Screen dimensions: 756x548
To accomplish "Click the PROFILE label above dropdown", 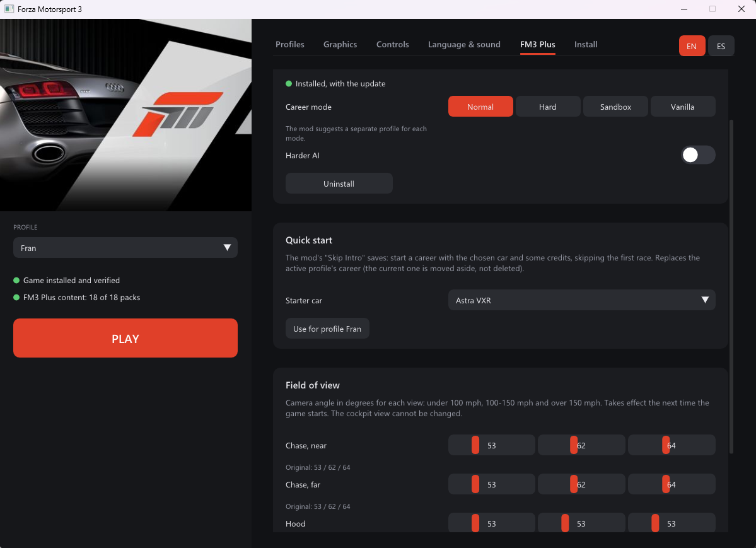I will point(25,227).
